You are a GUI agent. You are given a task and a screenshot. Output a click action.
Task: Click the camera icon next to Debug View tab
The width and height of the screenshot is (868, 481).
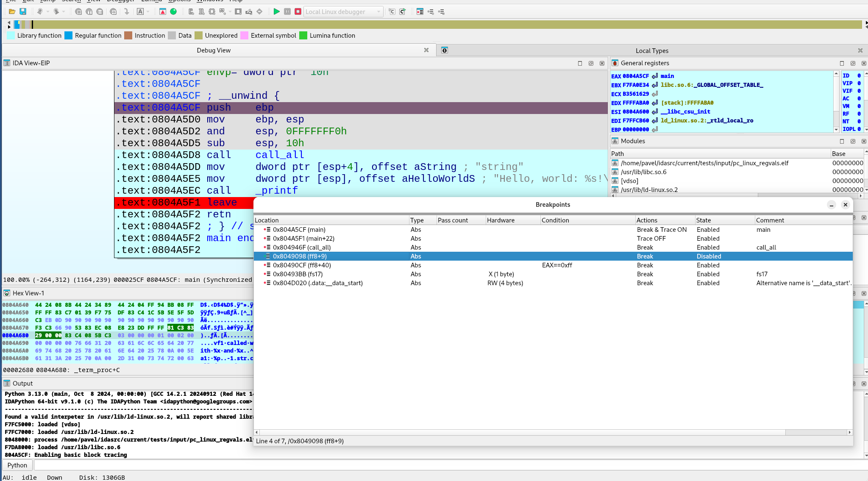click(x=444, y=50)
